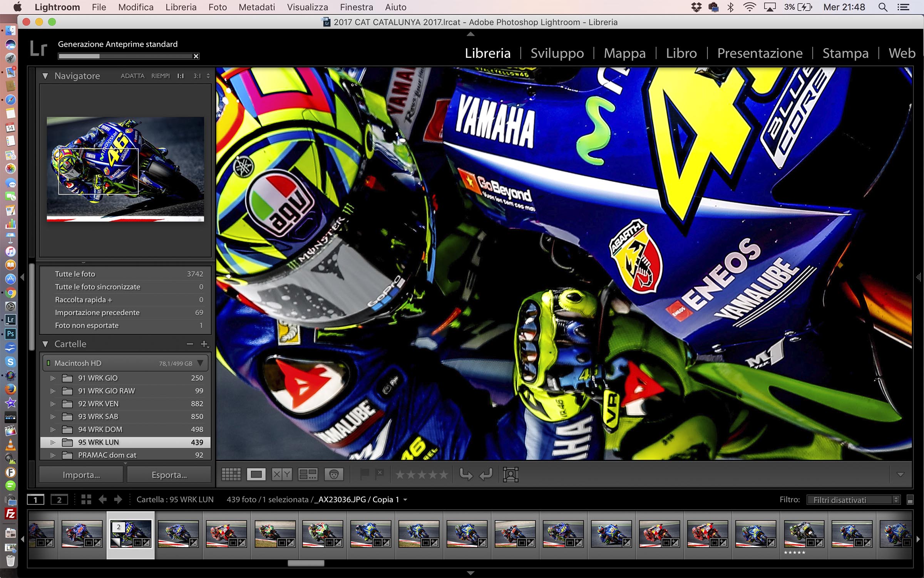924x578 pixels.
Task: Open Survey view icon
Action: click(308, 474)
